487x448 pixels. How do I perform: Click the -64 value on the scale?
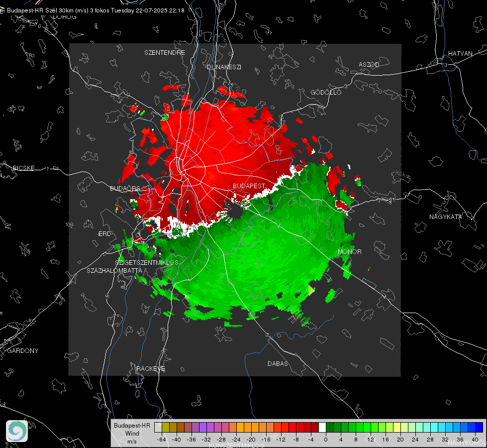point(161,440)
